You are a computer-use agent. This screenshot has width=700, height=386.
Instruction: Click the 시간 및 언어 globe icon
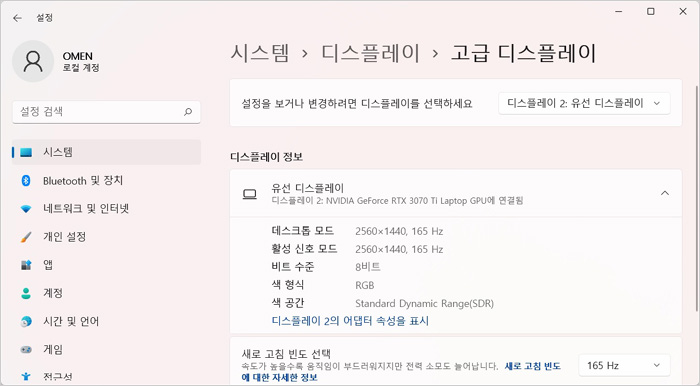coord(26,321)
